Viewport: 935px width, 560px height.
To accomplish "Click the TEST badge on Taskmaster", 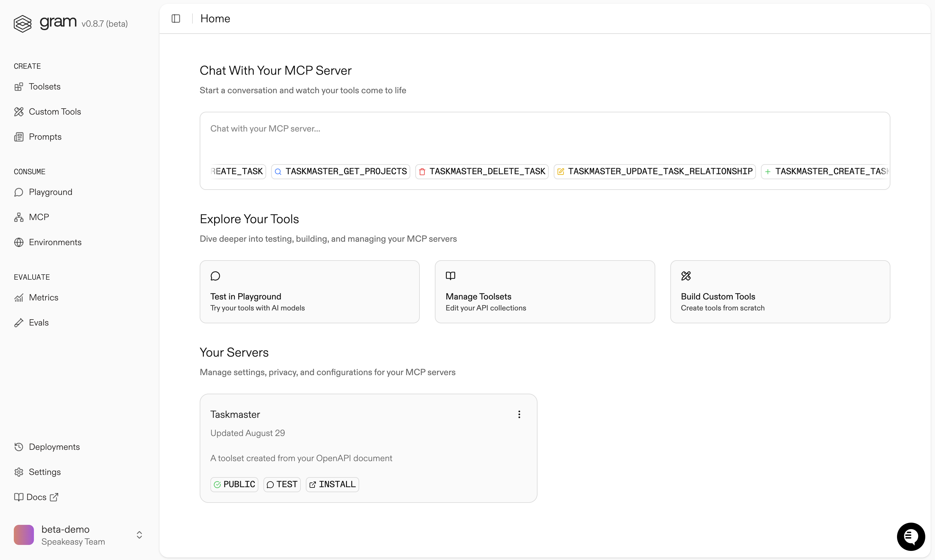I will (x=282, y=484).
